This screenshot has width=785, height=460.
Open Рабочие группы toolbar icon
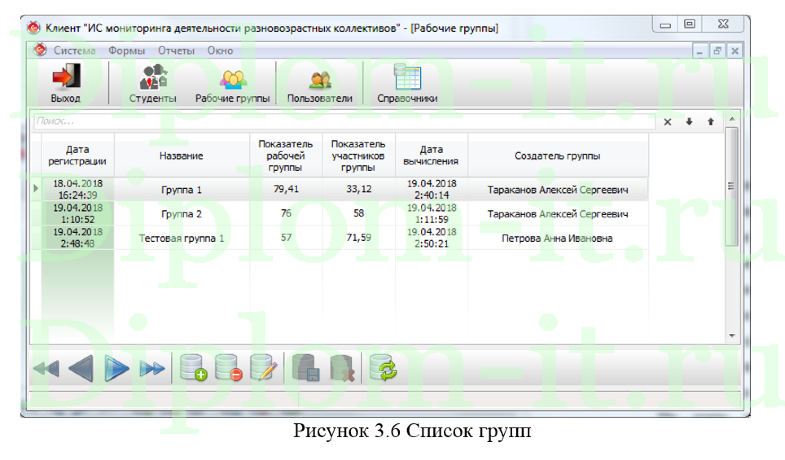click(232, 83)
